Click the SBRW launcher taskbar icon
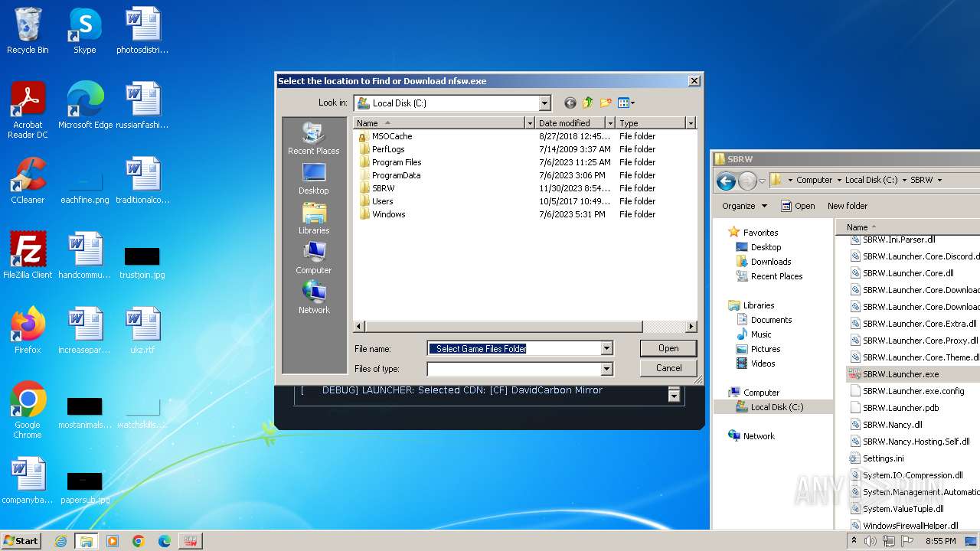Viewport: 980px width, 551px height. (190, 541)
